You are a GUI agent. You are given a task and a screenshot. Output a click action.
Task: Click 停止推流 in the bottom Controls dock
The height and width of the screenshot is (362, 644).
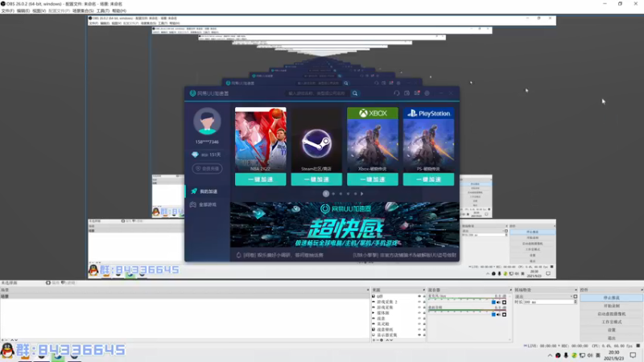611,298
